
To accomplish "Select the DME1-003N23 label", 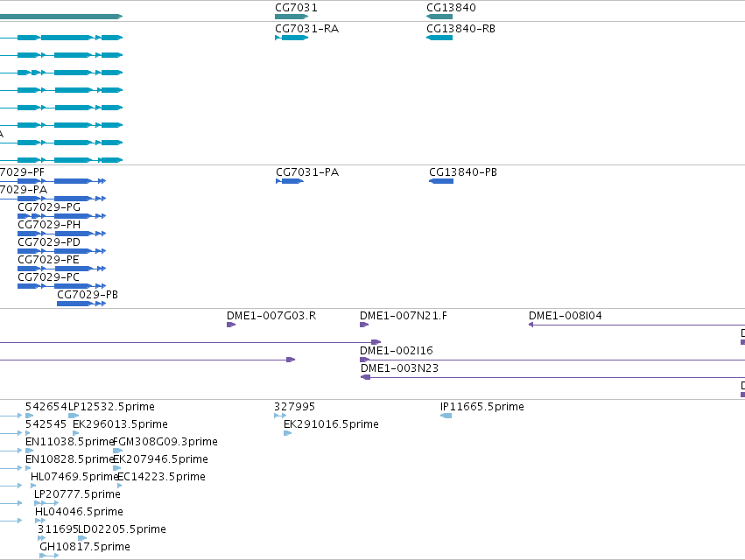I will click(399, 368).
